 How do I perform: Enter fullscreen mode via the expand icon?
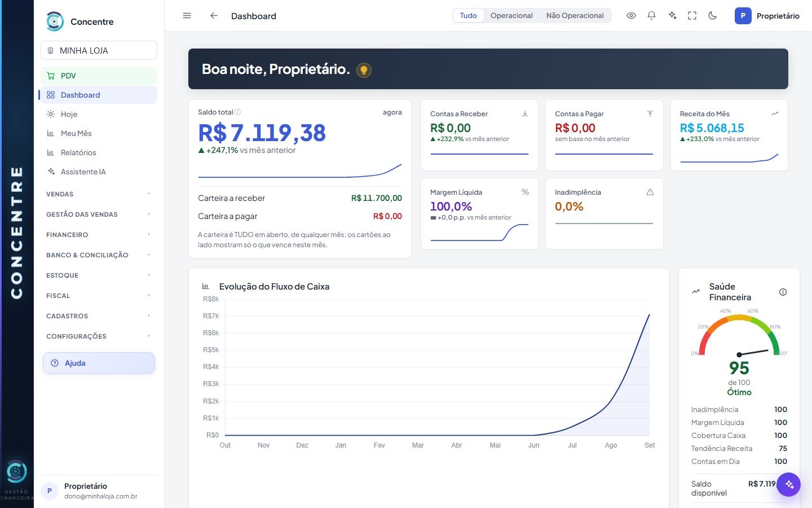point(692,16)
